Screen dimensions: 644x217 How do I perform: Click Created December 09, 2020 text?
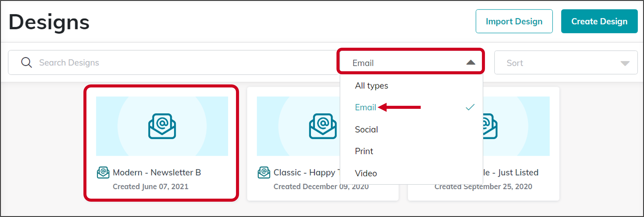point(321,187)
